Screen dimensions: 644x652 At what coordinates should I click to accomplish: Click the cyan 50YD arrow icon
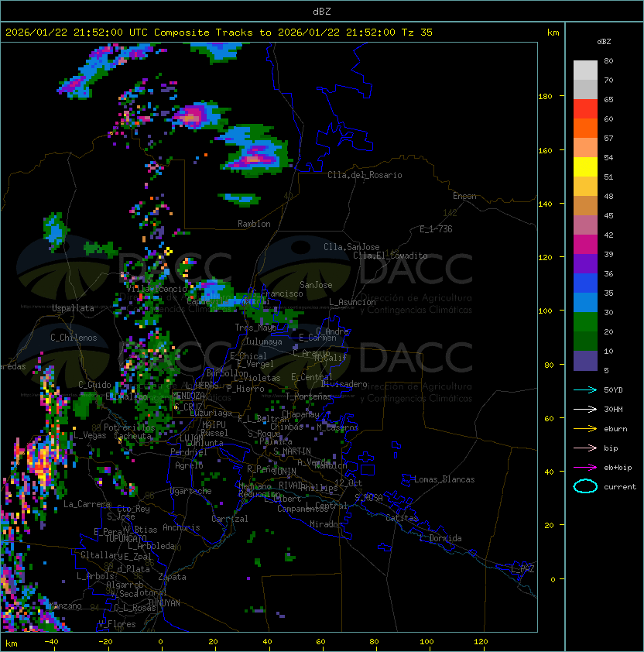pos(585,389)
